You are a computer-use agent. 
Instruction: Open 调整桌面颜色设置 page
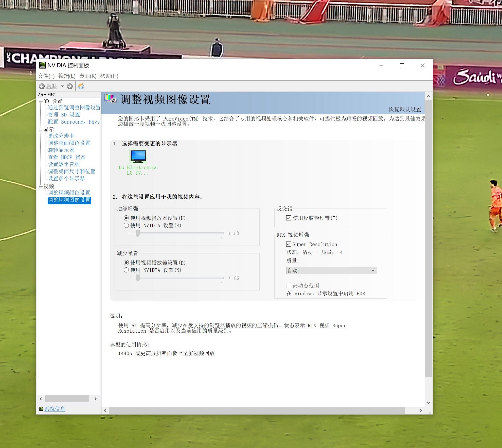(69, 143)
